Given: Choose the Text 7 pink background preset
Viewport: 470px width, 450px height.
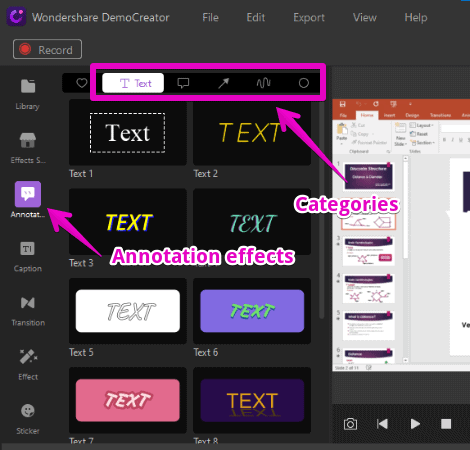Looking at the screenshot, I should (128, 400).
